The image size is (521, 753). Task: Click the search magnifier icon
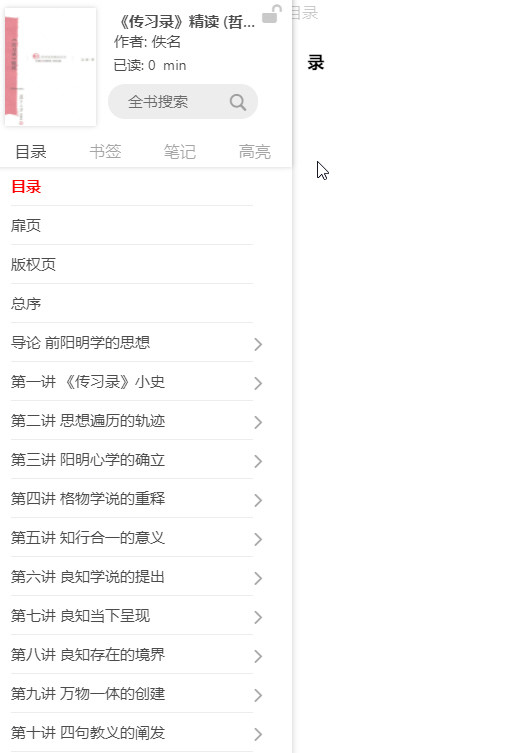(x=238, y=102)
